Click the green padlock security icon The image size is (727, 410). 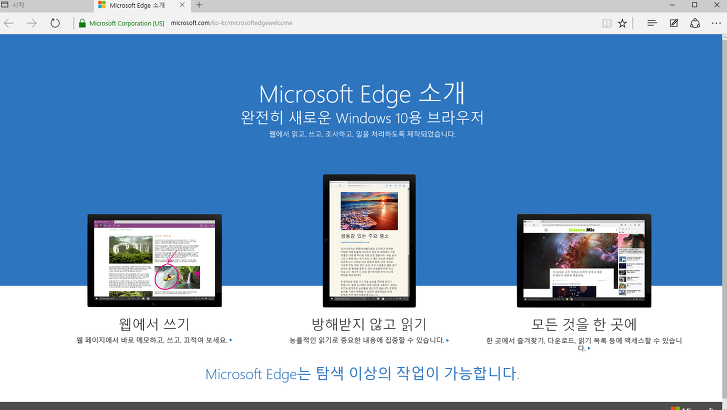coord(82,23)
